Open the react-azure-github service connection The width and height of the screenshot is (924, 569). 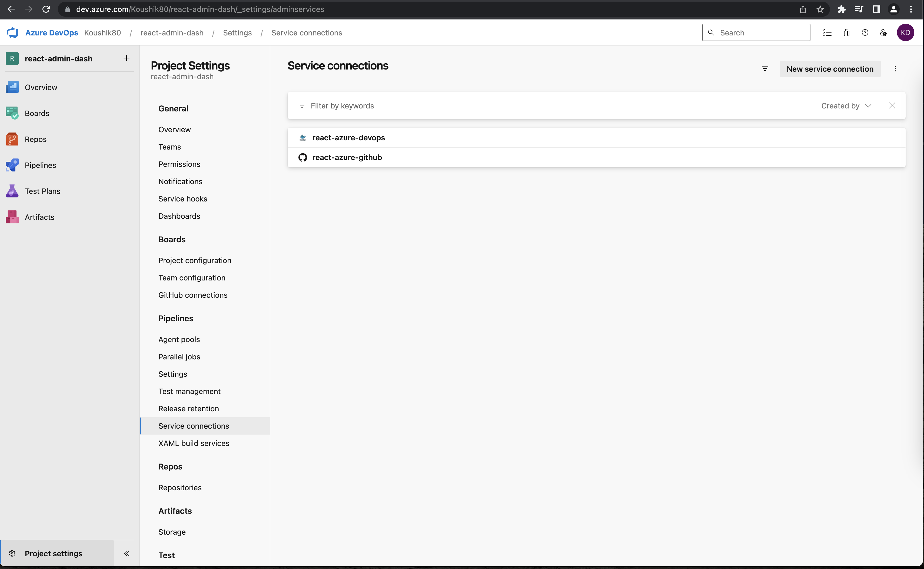coord(346,157)
